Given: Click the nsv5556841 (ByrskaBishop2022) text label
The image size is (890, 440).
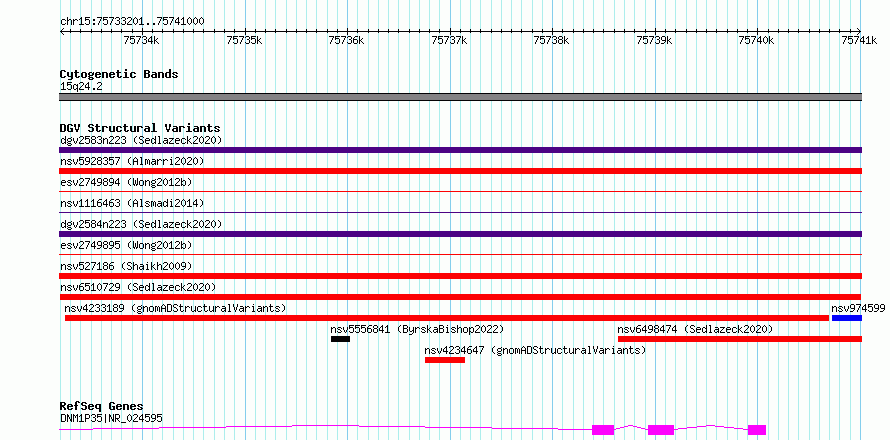Looking at the screenshot, I should pyautogui.click(x=417, y=329).
